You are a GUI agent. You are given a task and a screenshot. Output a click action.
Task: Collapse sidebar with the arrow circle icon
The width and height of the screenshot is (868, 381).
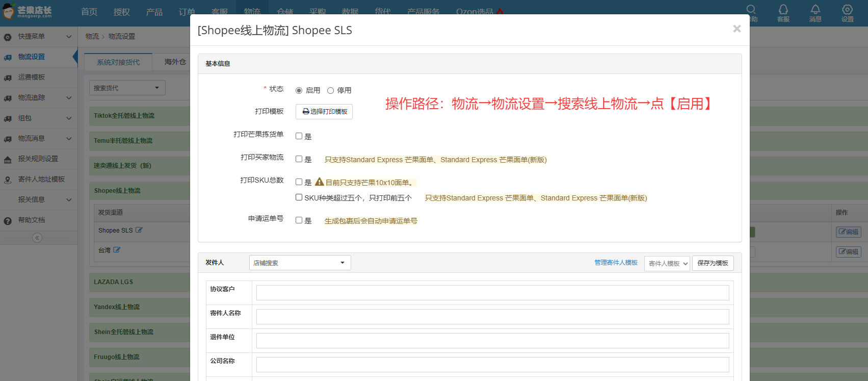pos(37,238)
